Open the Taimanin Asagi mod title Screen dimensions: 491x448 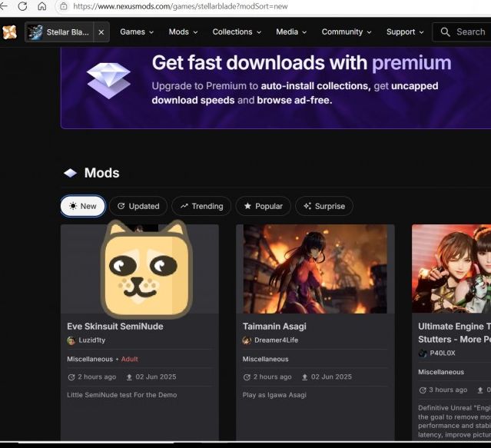point(274,327)
